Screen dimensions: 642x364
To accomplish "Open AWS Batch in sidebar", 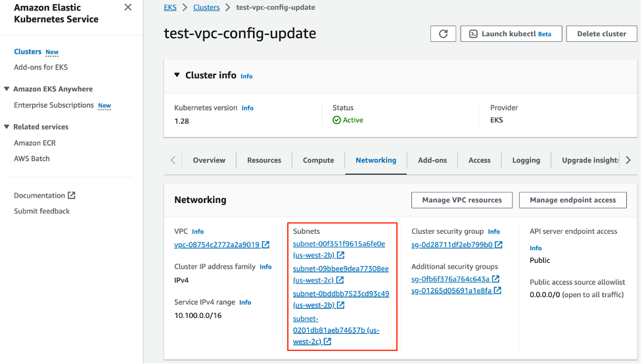I will coord(32,158).
